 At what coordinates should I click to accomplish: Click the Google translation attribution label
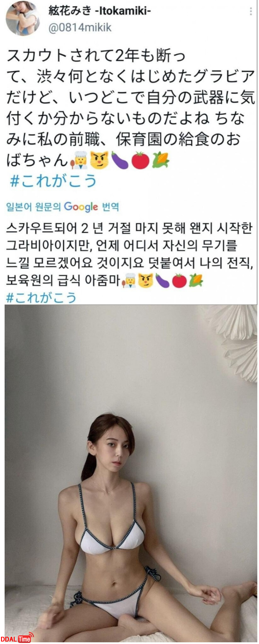click(62, 207)
